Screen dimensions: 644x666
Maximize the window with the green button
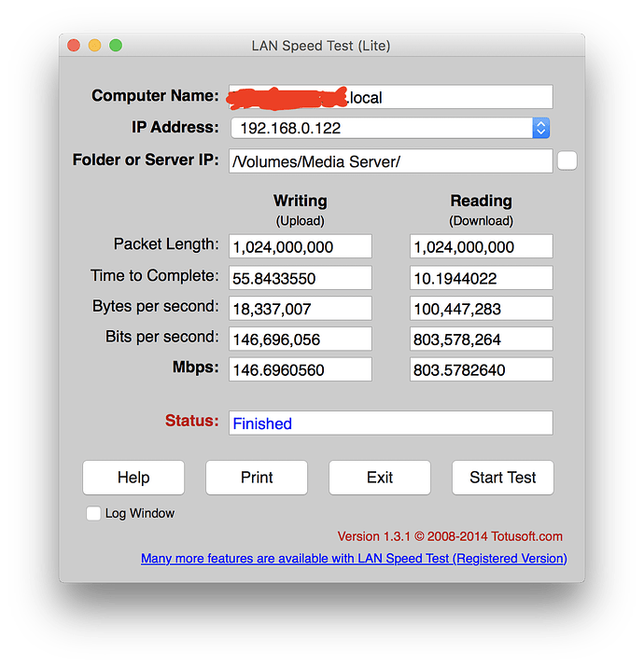click(x=116, y=46)
